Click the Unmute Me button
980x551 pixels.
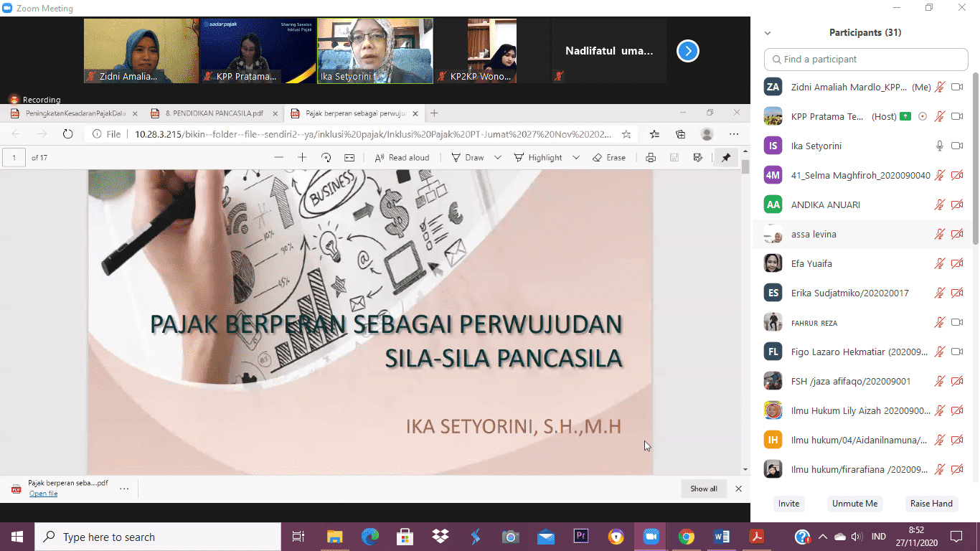pos(854,504)
